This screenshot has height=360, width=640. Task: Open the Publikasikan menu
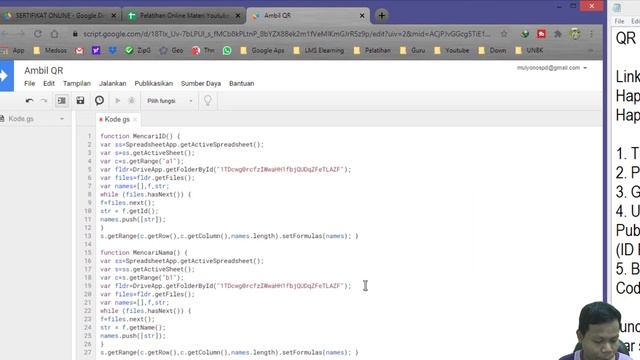tap(154, 83)
